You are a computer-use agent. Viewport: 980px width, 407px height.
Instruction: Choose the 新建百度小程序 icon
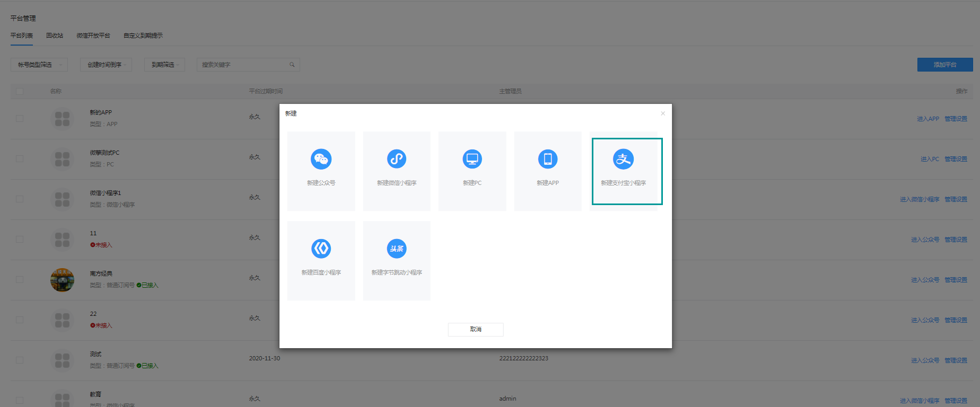[321, 249]
